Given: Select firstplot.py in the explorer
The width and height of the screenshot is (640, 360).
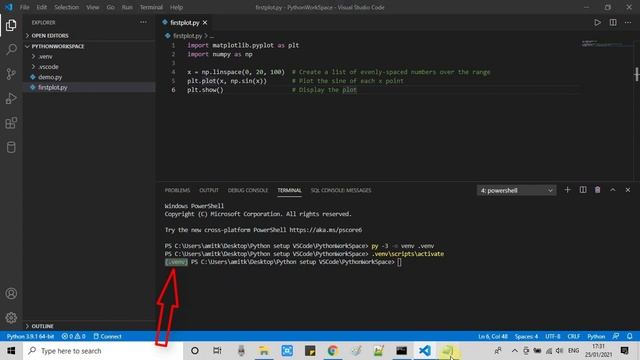Looking at the screenshot, I should [89, 87].
